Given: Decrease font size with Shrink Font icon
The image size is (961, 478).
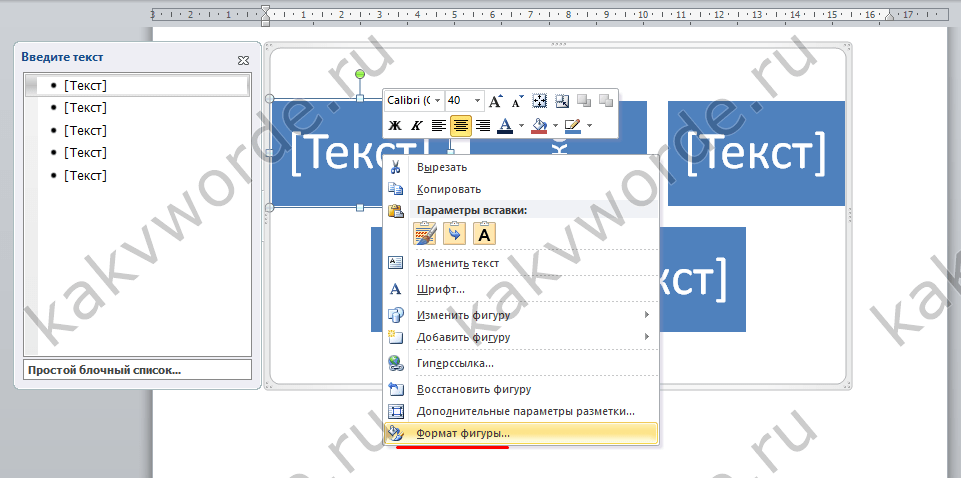Looking at the screenshot, I should [518, 101].
